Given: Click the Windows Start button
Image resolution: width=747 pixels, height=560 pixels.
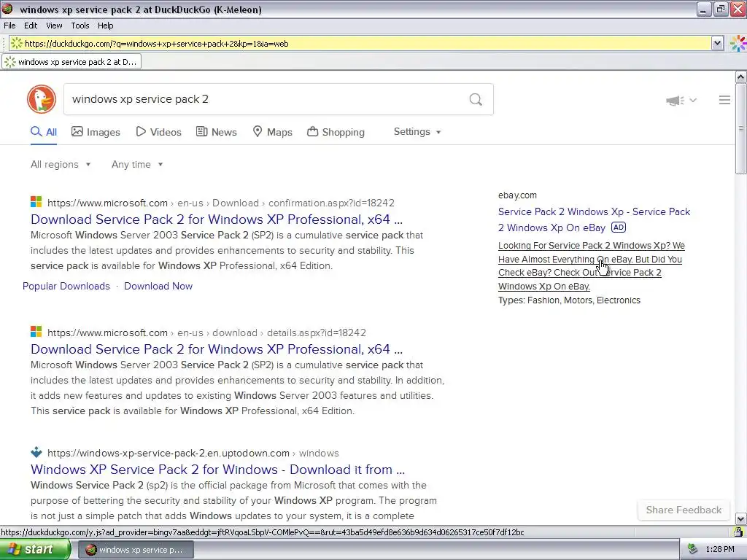Looking at the screenshot, I should [34, 549].
